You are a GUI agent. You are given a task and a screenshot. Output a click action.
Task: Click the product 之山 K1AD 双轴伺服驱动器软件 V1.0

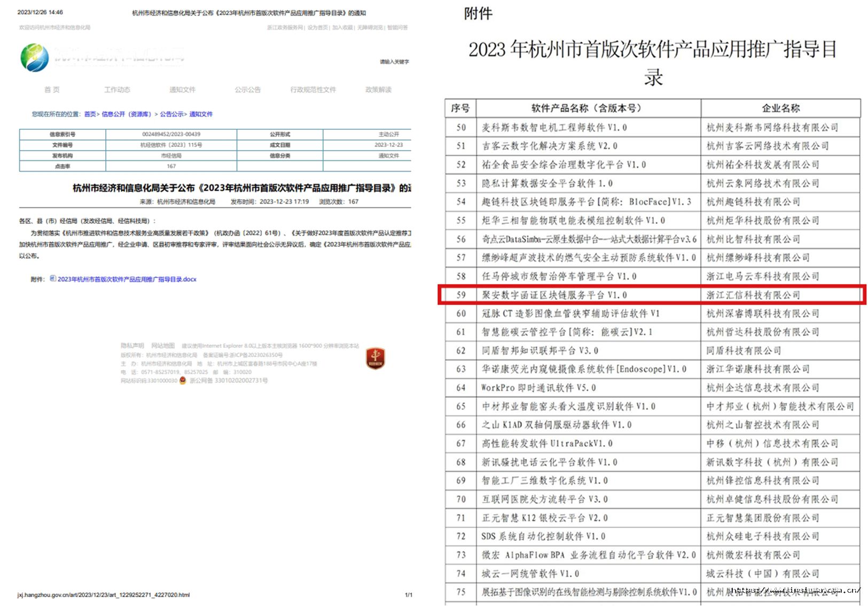pyautogui.click(x=557, y=425)
